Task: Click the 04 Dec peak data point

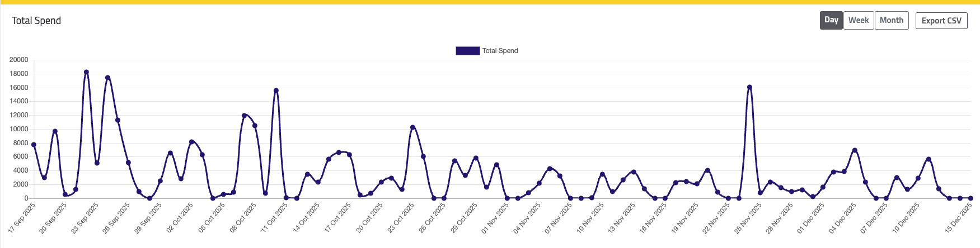Action: (x=855, y=150)
